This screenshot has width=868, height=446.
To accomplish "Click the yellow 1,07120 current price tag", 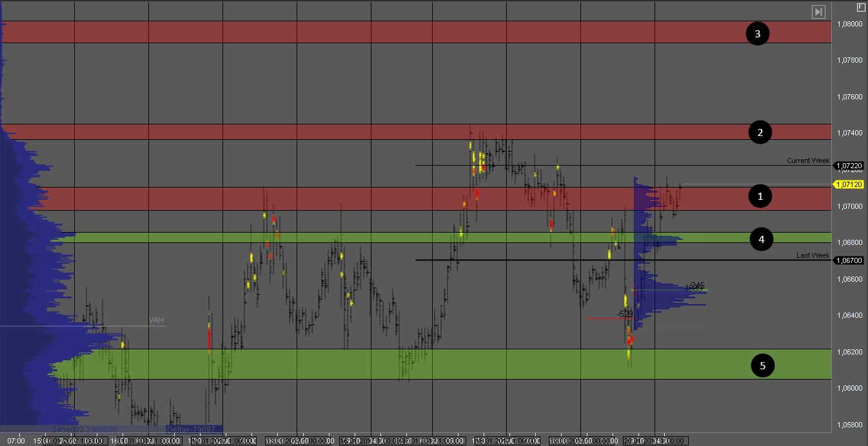I will tap(849, 184).
